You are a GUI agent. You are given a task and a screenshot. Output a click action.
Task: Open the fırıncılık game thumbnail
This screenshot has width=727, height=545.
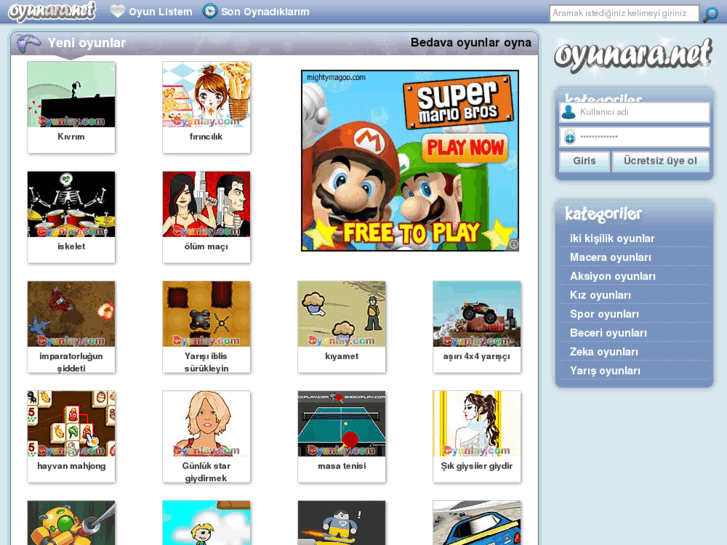click(x=206, y=94)
